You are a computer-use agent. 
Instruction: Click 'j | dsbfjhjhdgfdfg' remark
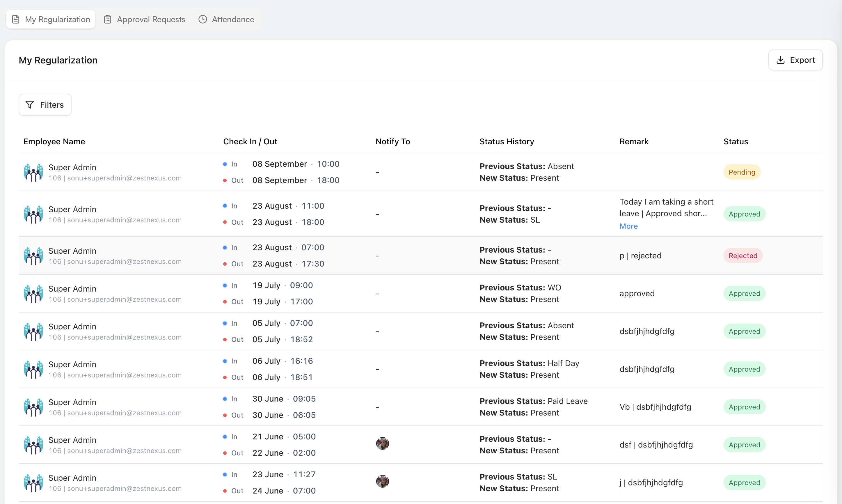(x=651, y=482)
